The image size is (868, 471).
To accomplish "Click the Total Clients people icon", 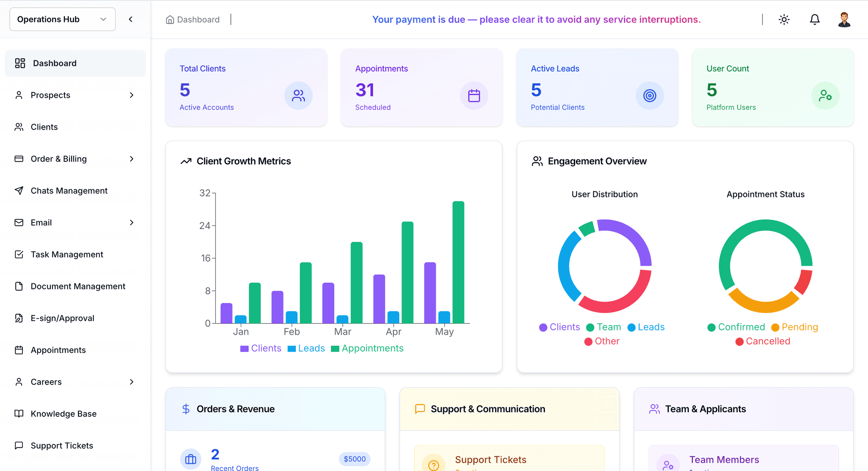I will [298, 96].
